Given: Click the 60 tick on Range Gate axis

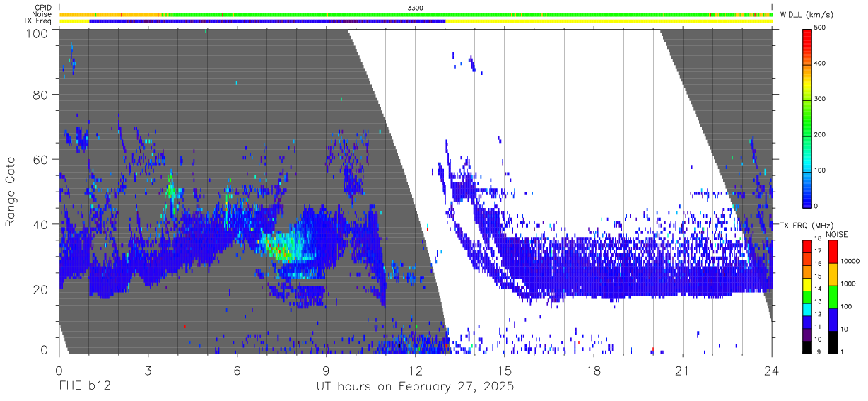Looking at the screenshot, I should [x=41, y=160].
